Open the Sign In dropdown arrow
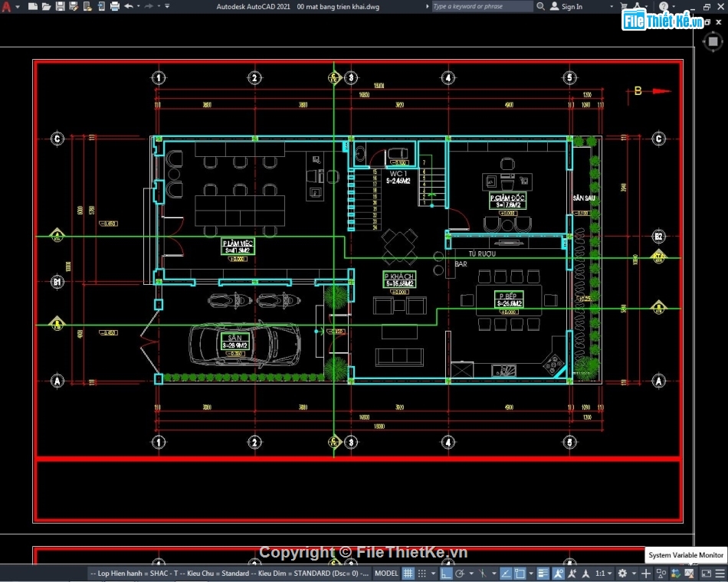Image resolution: width=728 pixels, height=582 pixels. pyautogui.click(x=612, y=6)
